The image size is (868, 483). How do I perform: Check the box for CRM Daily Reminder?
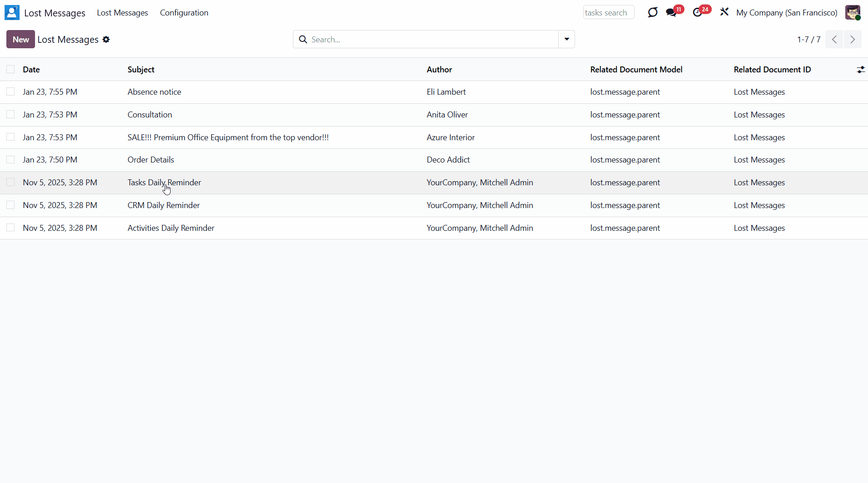tap(10, 205)
